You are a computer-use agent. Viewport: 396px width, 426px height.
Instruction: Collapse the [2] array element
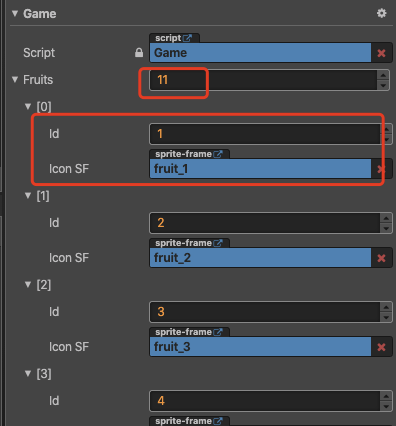point(28,284)
